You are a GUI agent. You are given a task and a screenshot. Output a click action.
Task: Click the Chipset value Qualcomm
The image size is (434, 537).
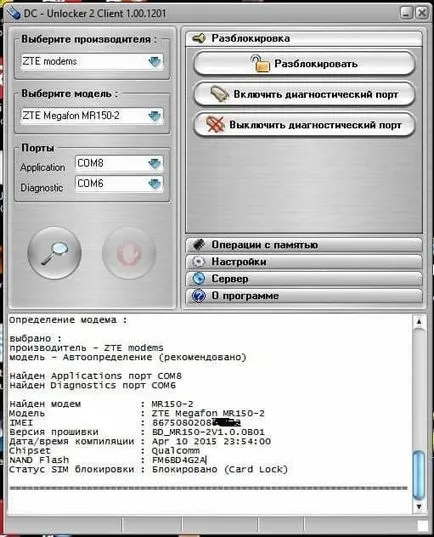pyautogui.click(x=176, y=451)
